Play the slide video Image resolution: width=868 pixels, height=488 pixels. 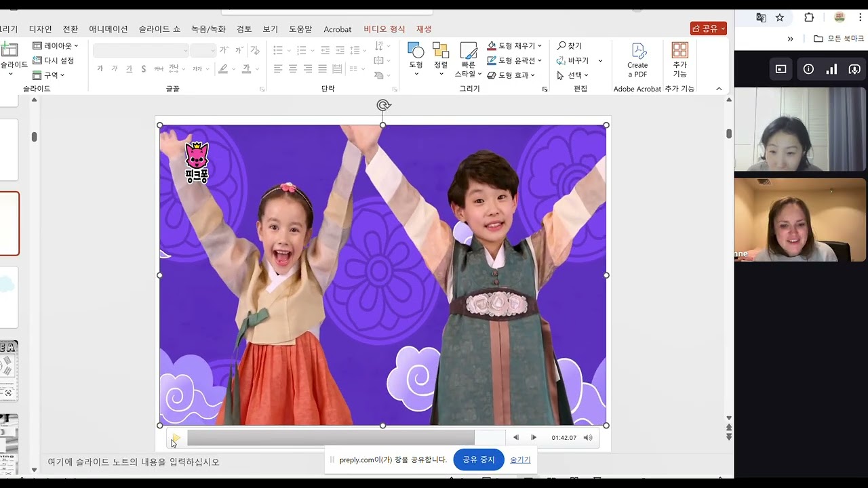click(176, 438)
